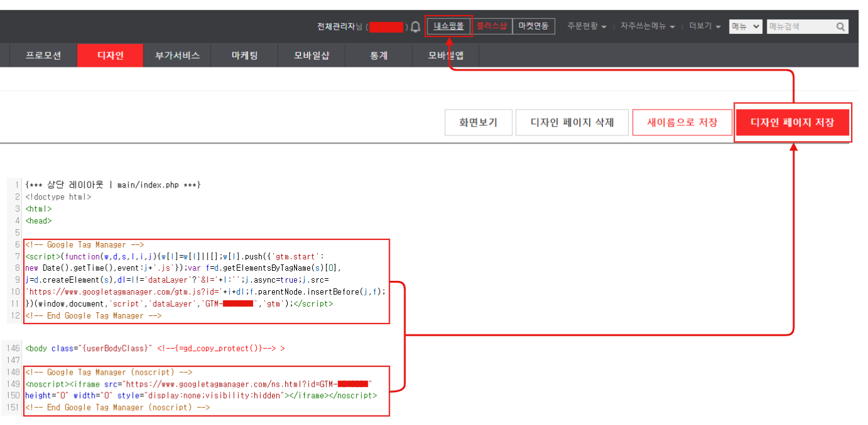Viewport: 868px width, 425px height.
Task: Open 마켓연동 button
Action: [x=534, y=26]
